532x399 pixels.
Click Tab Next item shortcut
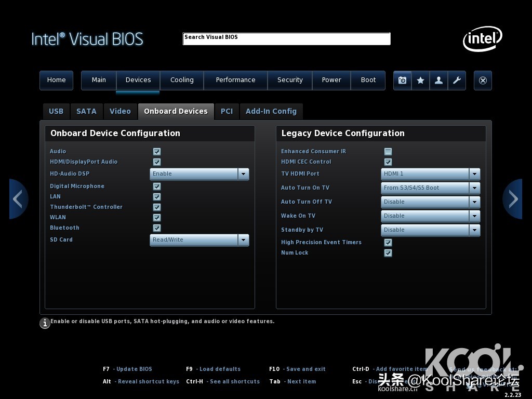coord(292,382)
